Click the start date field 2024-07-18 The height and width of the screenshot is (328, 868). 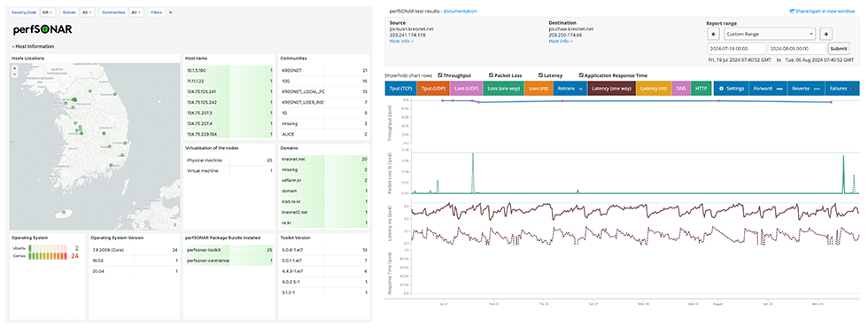(736, 49)
